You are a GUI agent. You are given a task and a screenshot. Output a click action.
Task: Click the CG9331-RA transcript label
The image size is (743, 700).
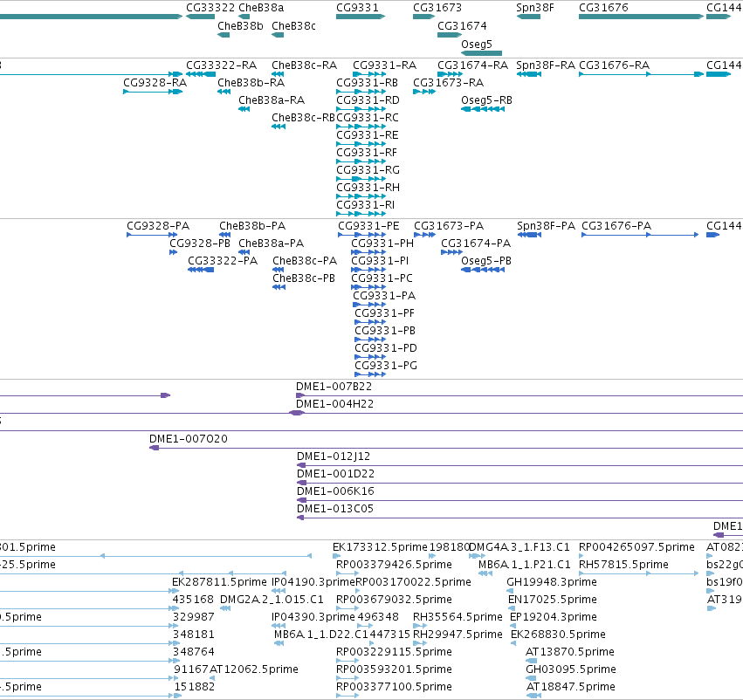[x=385, y=65]
